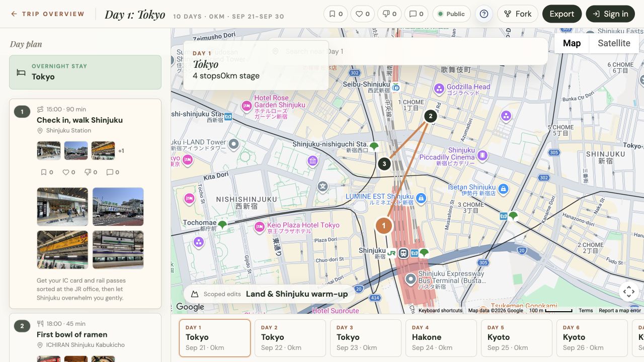Toggle the Public visibility badge
This screenshot has height=362, width=644.
[451, 14]
